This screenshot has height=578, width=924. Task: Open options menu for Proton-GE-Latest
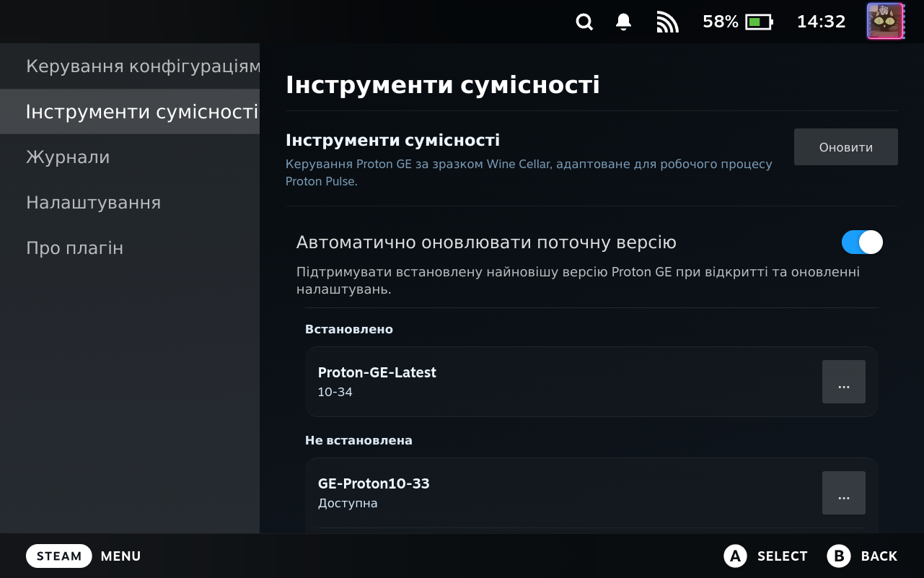(x=844, y=382)
